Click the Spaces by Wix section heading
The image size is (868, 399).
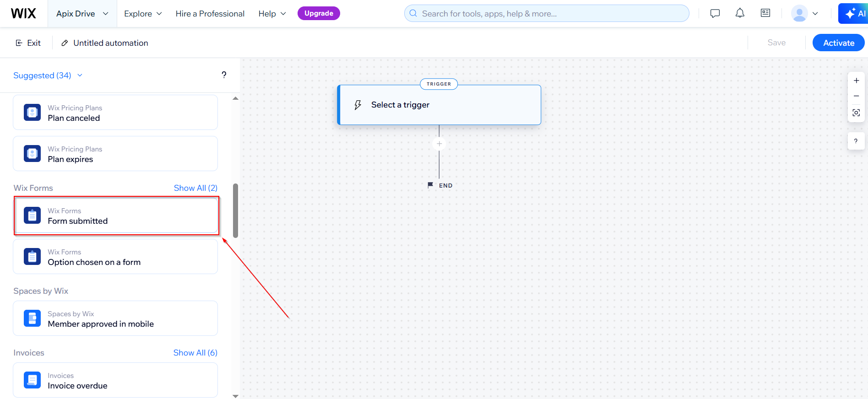[41, 291]
